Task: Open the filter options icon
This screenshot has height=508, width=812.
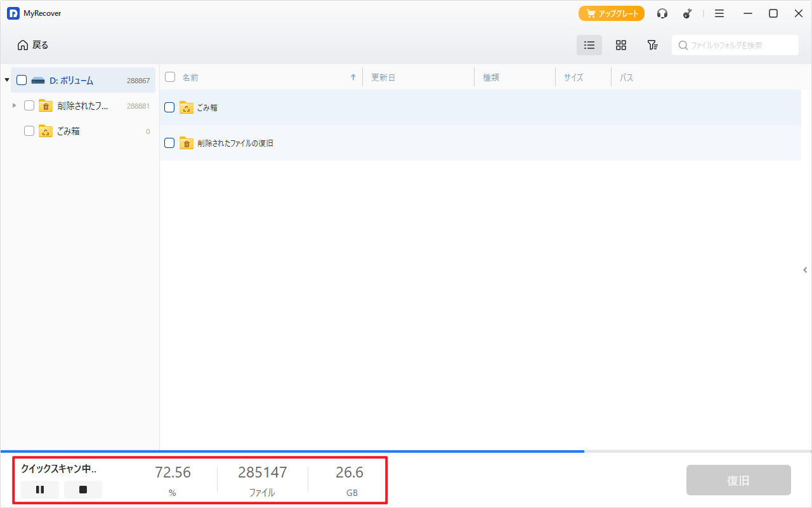Action: click(652, 45)
